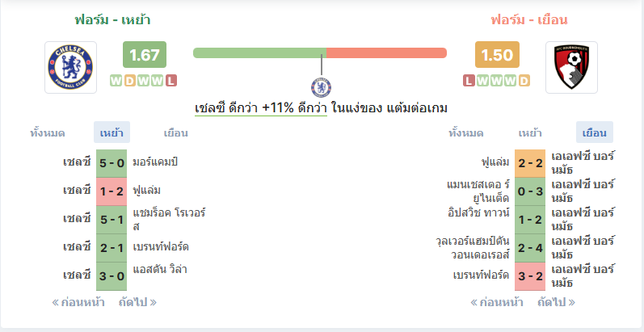Go to ก่อนหน้า page of Bournemouth matches

pyautogui.click(x=497, y=303)
